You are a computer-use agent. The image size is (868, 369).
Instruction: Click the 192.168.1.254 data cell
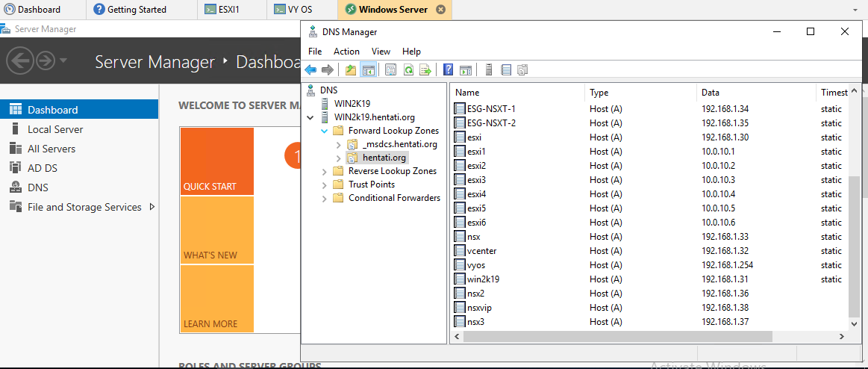coord(728,265)
